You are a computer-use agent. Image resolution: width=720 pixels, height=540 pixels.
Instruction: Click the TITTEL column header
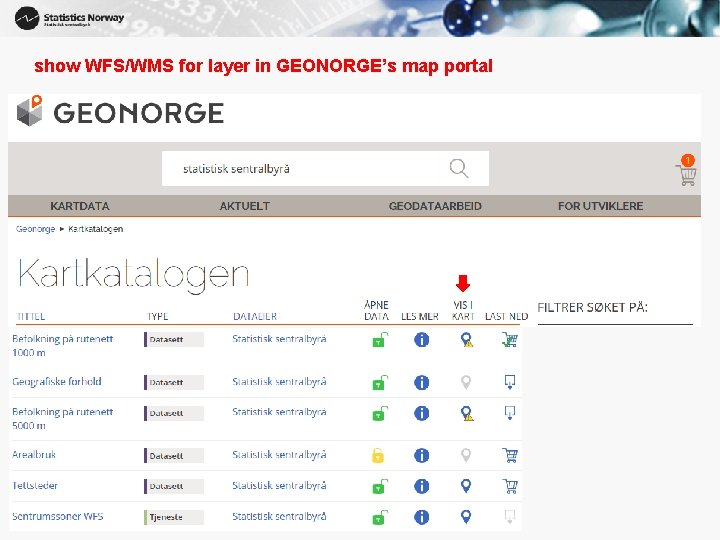tap(30, 316)
